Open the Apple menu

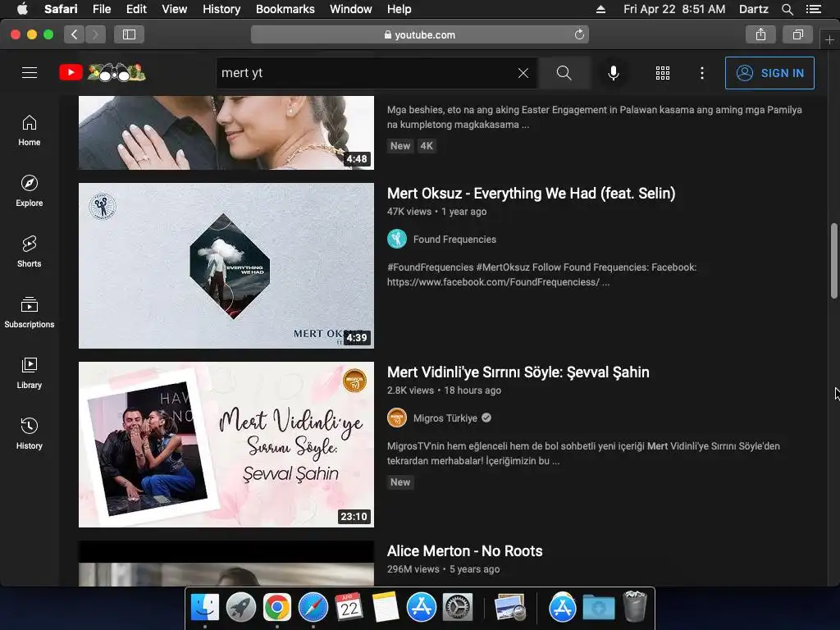[x=22, y=9]
